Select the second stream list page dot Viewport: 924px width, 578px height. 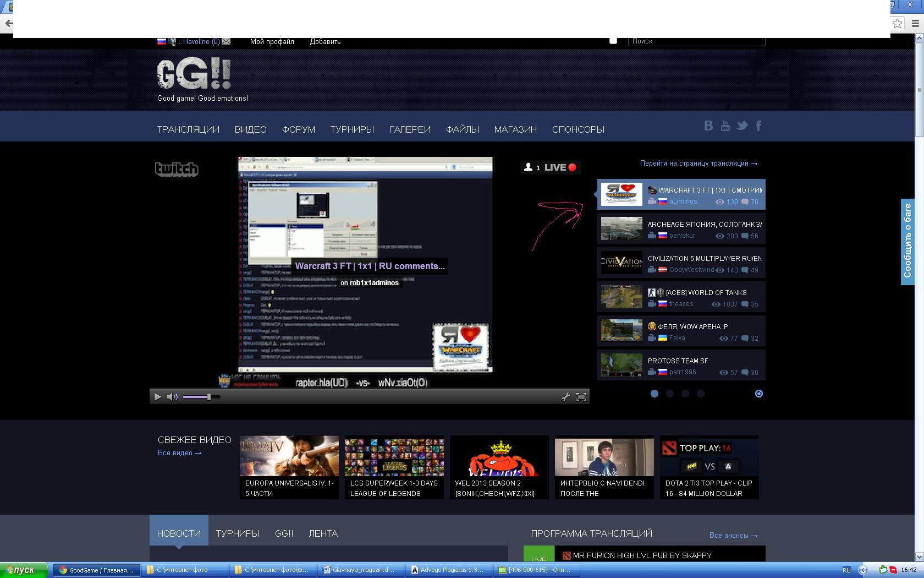[670, 394]
